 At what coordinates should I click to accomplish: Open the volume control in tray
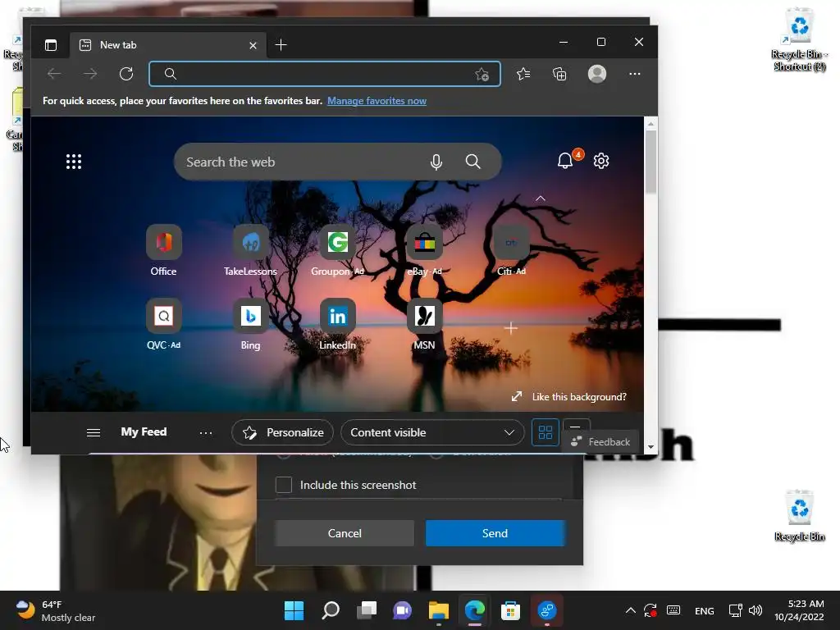point(756,610)
